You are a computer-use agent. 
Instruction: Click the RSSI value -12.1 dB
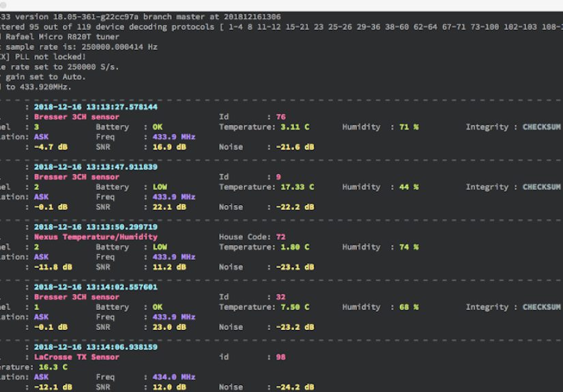[x=53, y=387]
